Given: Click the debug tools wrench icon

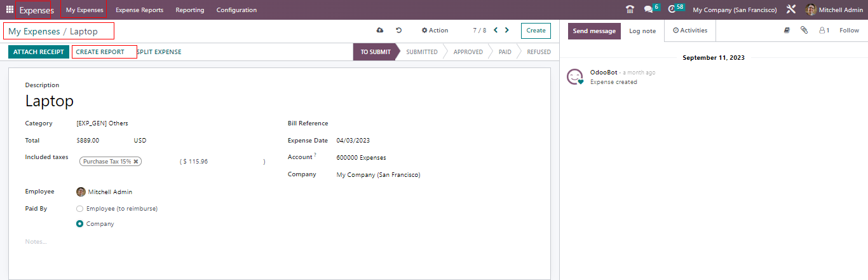Looking at the screenshot, I should (790, 10).
